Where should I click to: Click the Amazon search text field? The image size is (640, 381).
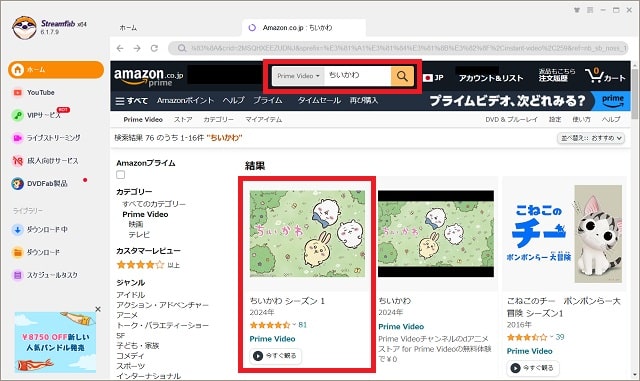click(x=358, y=76)
